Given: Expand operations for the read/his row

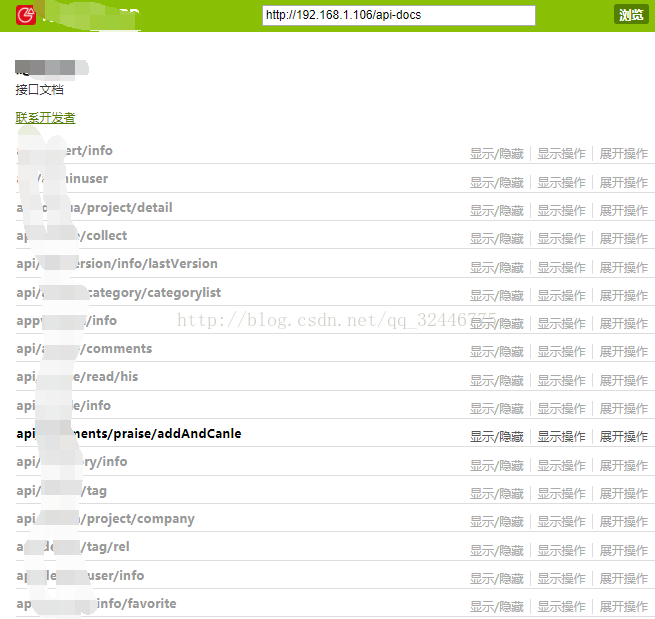Looking at the screenshot, I should (x=624, y=380).
